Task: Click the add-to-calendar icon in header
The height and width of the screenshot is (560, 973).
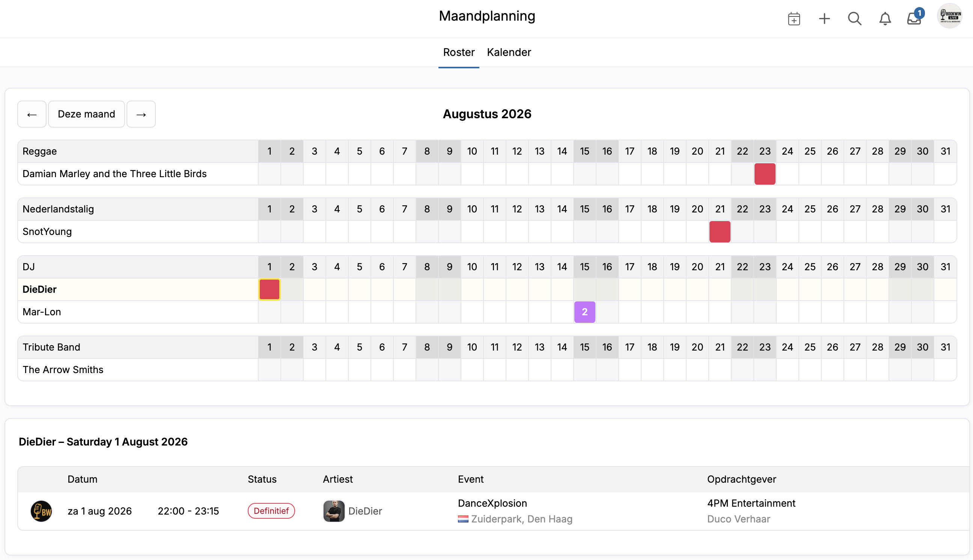Action: point(794,18)
